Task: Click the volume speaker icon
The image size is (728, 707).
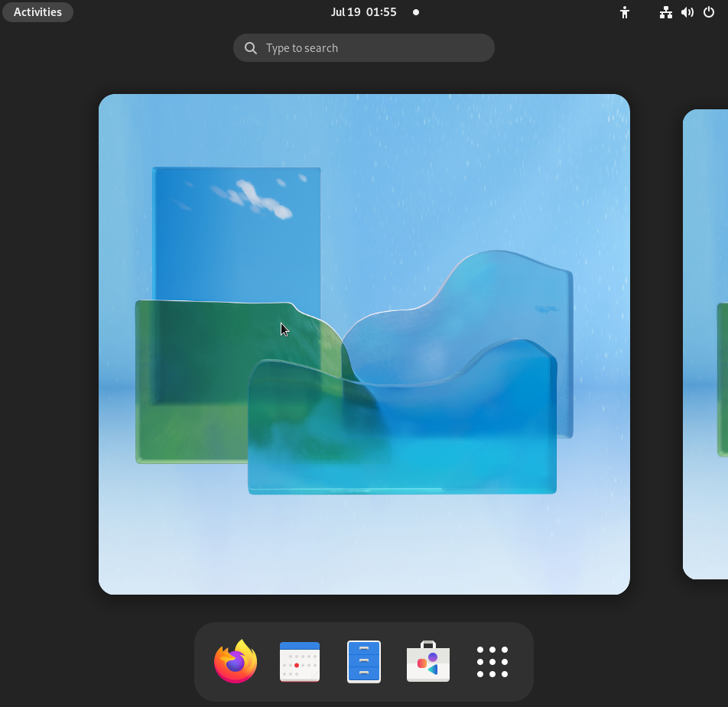Action: pos(687,12)
